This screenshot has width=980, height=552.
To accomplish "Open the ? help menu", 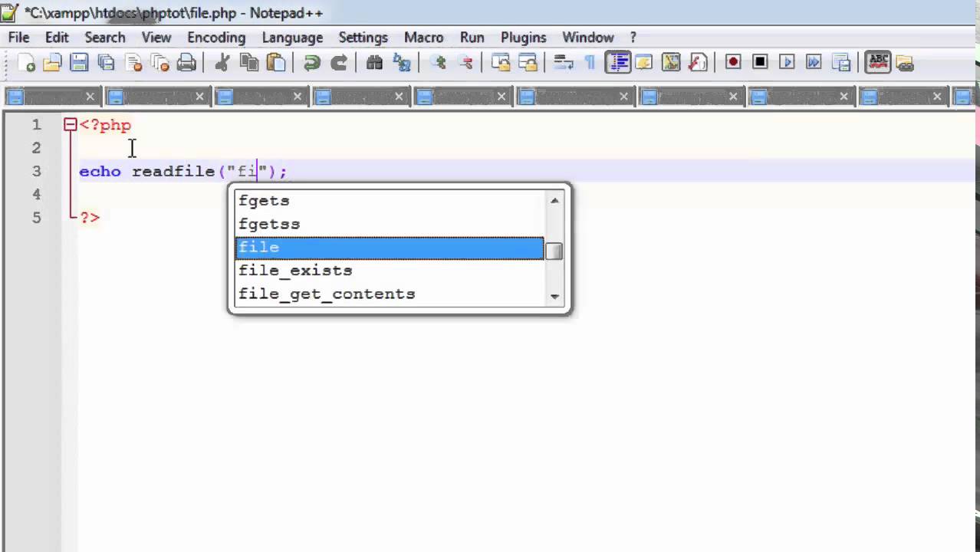I will point(633,37).
